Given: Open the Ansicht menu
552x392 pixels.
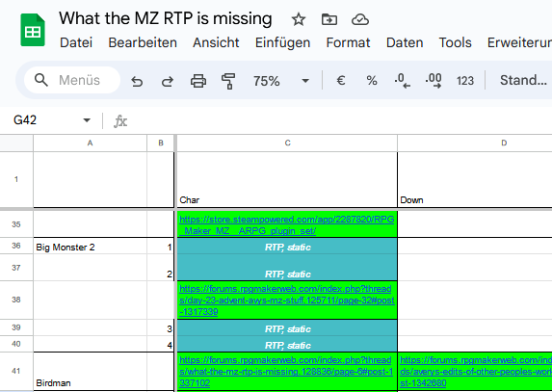Looking at the screenshot, I should coord(216,42).
